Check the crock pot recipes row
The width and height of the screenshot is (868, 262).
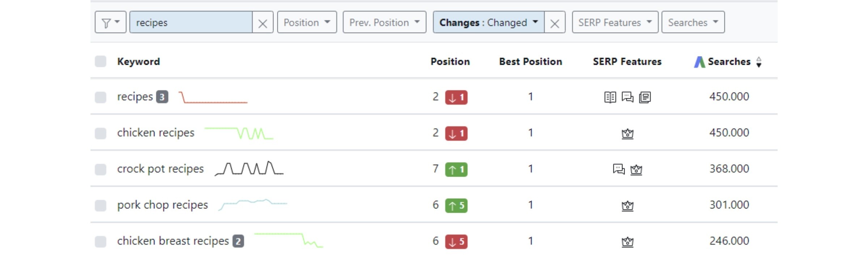click(101, 169)
